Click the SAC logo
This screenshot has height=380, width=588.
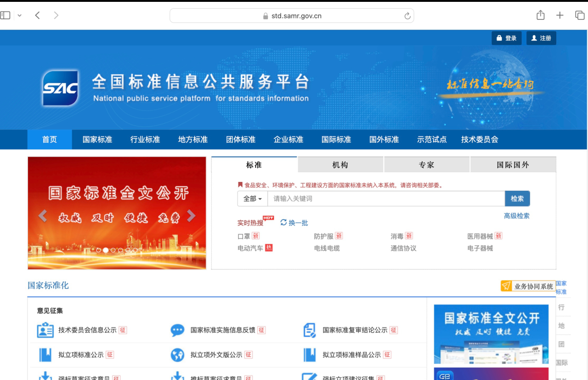(60, 88)
